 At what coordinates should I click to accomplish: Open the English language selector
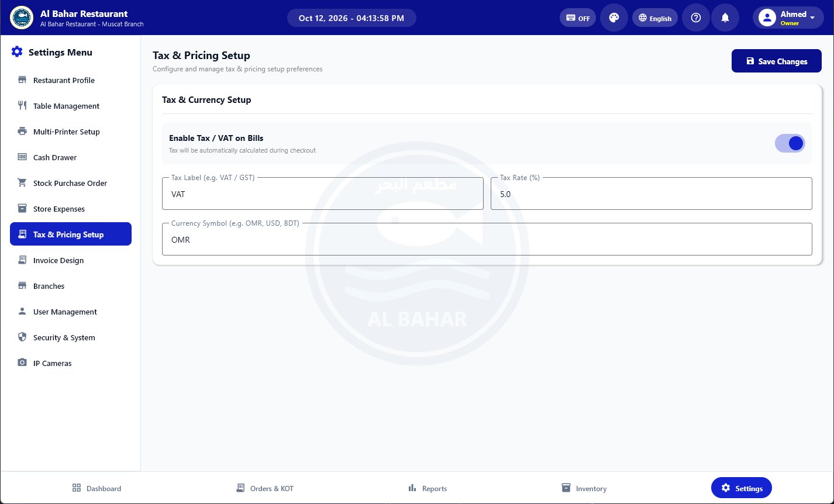[655, 18]
